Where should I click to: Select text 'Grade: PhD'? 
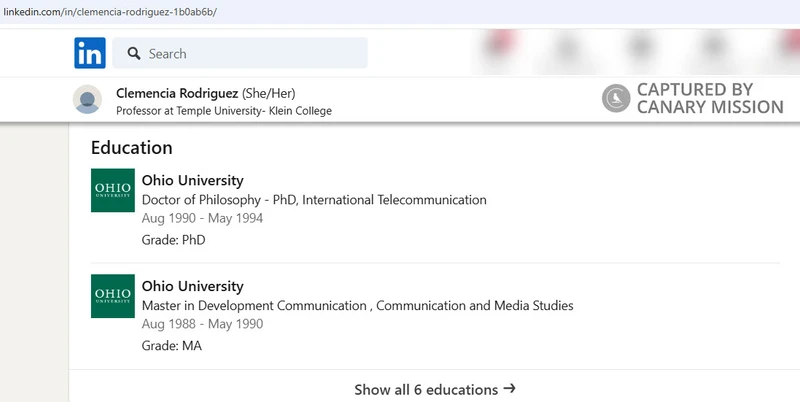[173, 240]
